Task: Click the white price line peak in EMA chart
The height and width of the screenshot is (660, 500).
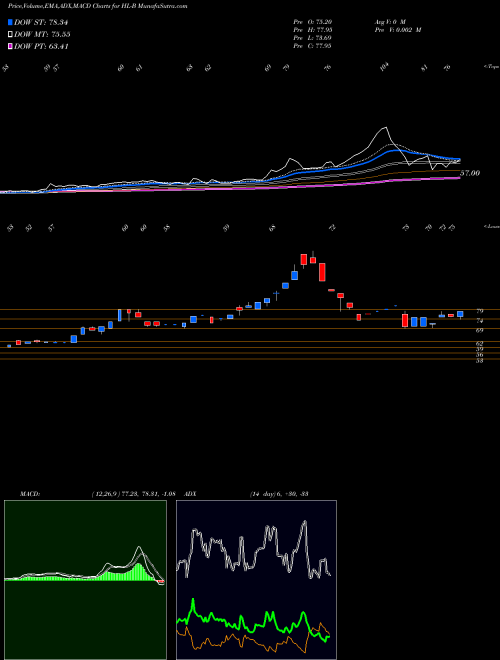Action: coord(384,128)
